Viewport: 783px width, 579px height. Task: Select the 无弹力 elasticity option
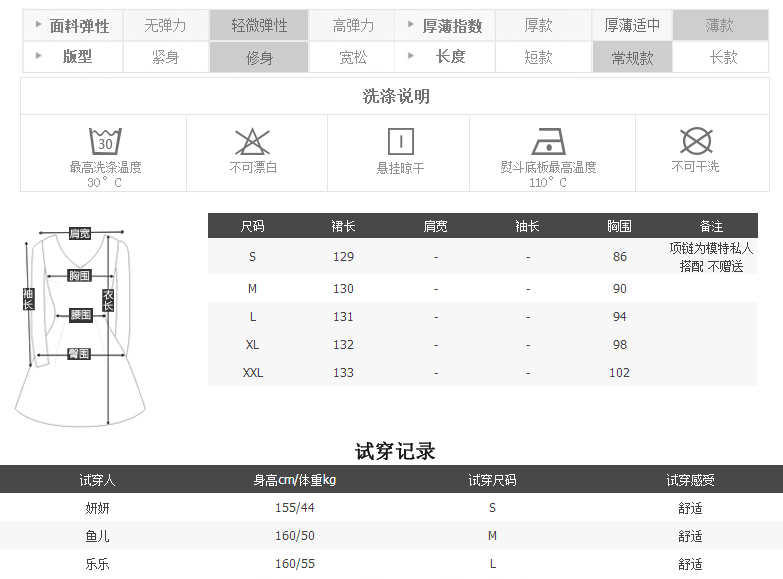point(165,25)
